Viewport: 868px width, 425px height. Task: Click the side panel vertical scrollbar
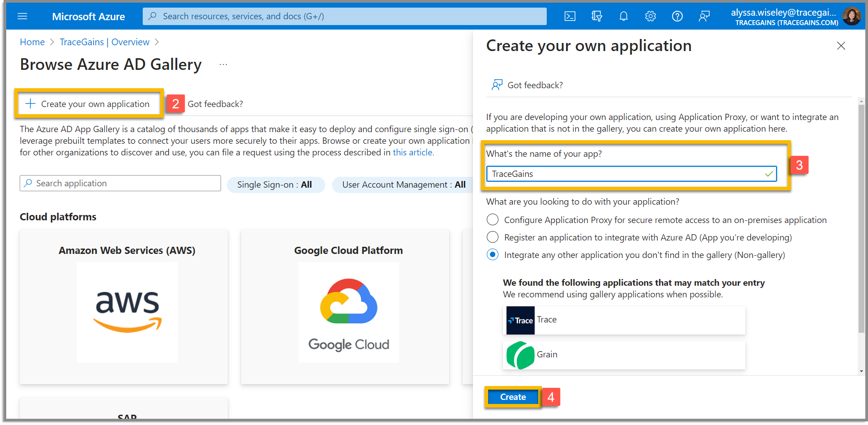click(861, 219)
